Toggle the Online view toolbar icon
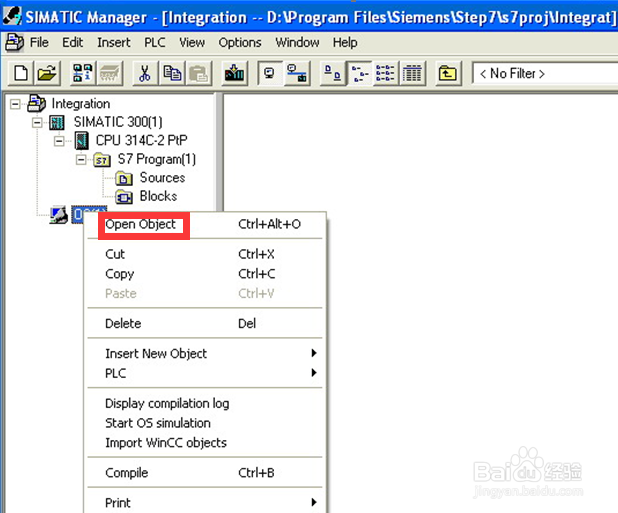The image size is (618, 513). click(270, 73)
